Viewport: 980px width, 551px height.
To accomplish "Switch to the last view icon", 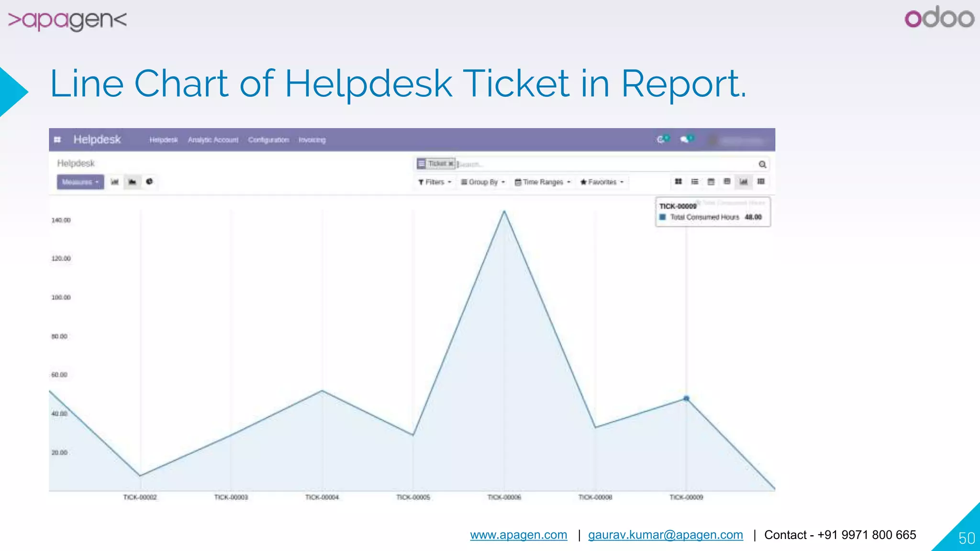I will (x=761, y=182).
